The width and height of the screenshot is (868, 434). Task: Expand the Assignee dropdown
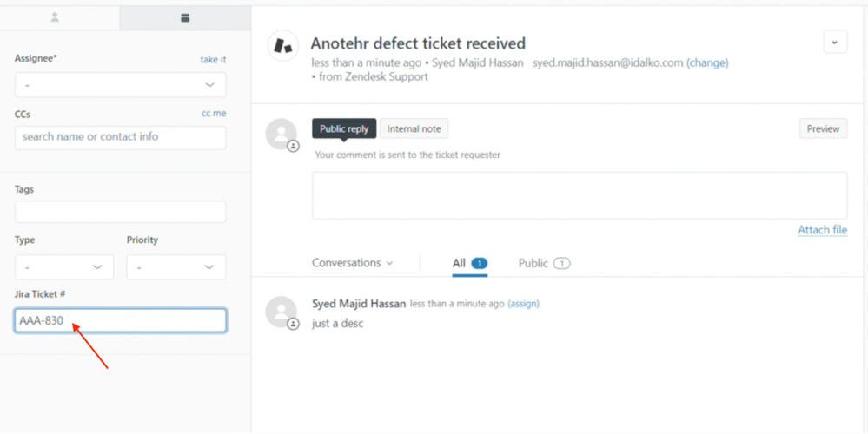[120, 85]
